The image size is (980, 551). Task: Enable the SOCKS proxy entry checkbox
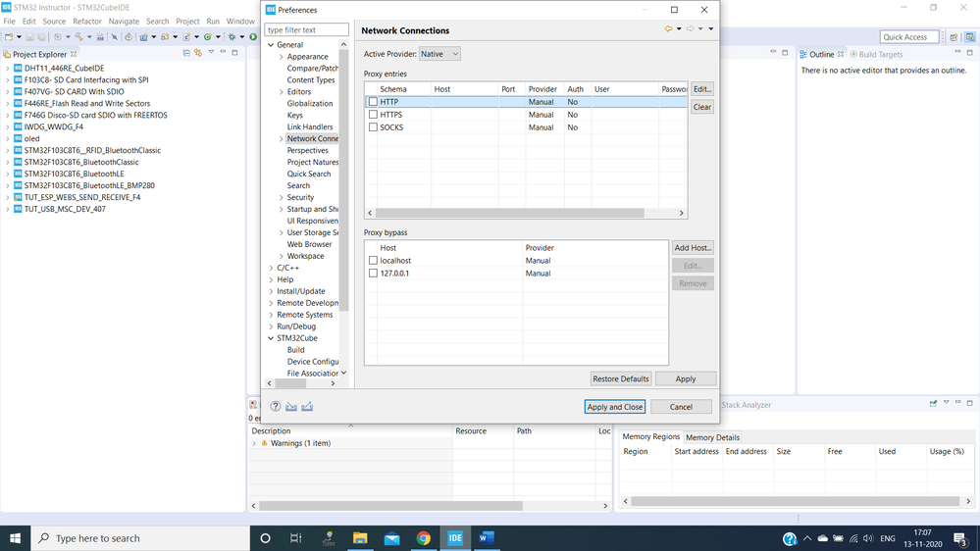click(x=373, y=126)
